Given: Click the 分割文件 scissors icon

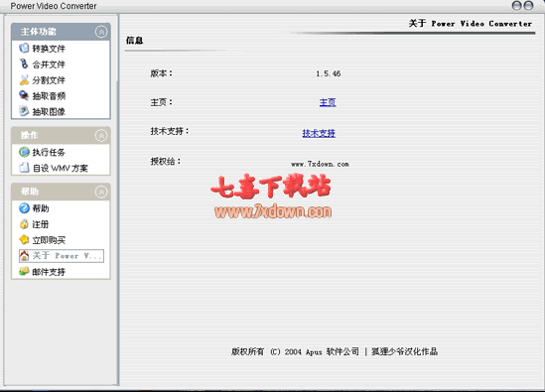Looking at the screenshot, I should tap(24, 80).
